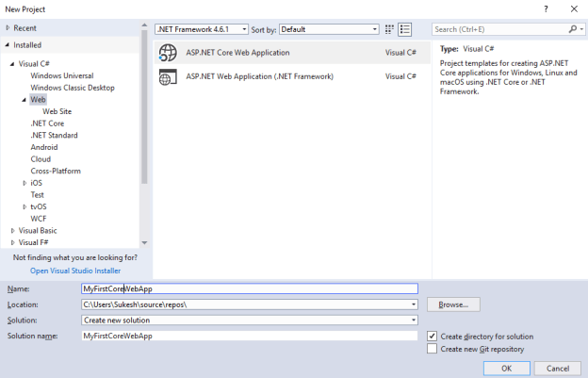Switch to small icons view

click(x=389, y=29)
